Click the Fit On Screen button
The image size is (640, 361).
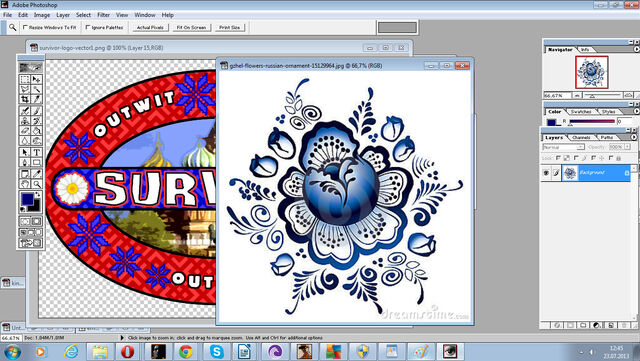click(x=191, y=27)
